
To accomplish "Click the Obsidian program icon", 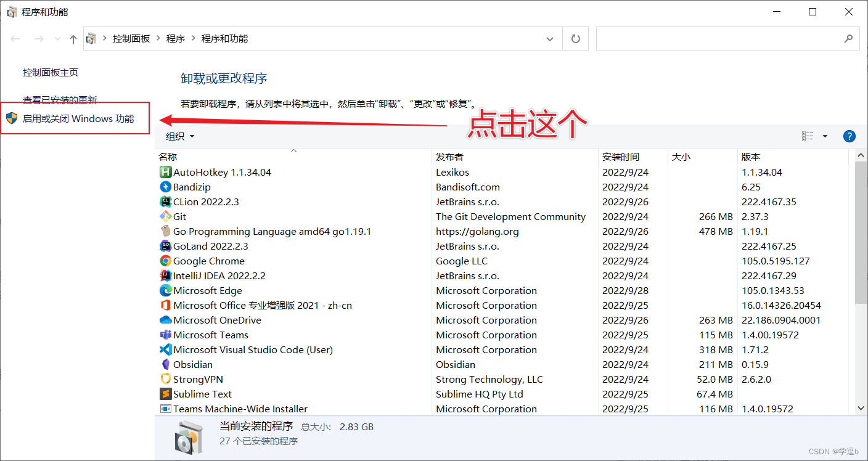I will (x=165, y=365).
